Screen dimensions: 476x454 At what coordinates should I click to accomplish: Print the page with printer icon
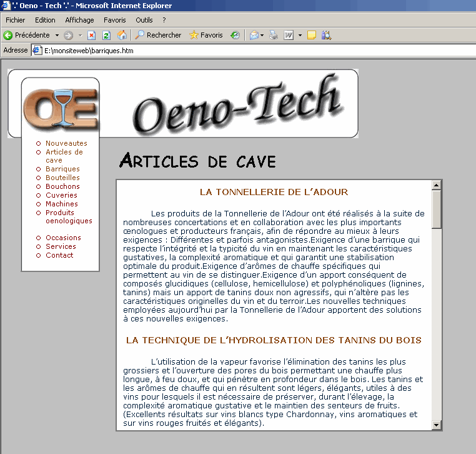pos(274,35)
